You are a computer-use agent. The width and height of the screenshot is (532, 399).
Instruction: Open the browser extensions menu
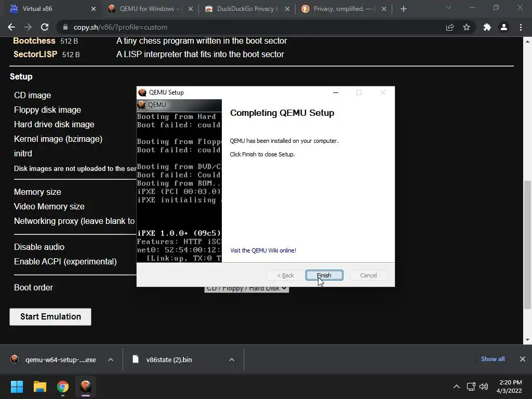487,27
